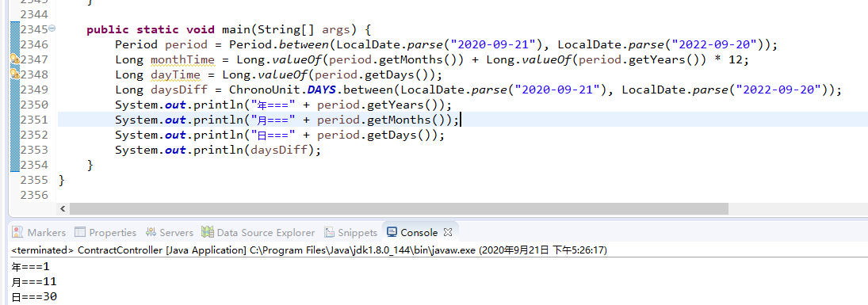The width and height of the screenshot is (868, 305).
Task: Click the Snippets view icon
Action: (330, 232)
